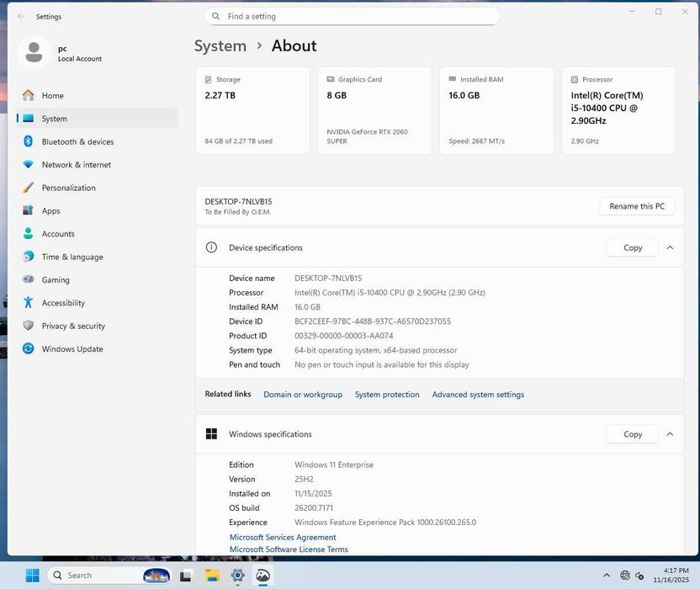Click the user profile avatar
The height and width of the screenshot is (589, 700).
pyautogui.click(x=34, y=52)
